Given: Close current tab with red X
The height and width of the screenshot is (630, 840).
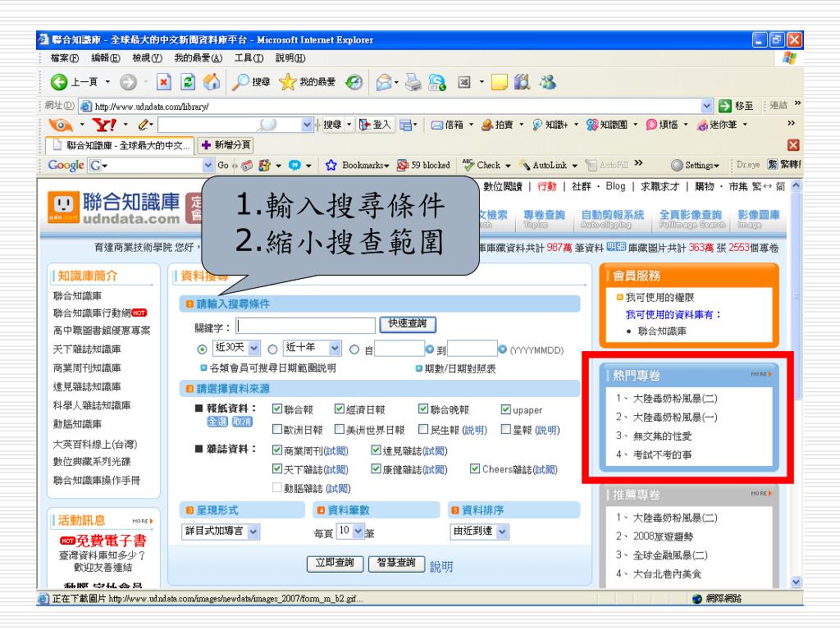Looking at the screenshot, I should point(793,145).
